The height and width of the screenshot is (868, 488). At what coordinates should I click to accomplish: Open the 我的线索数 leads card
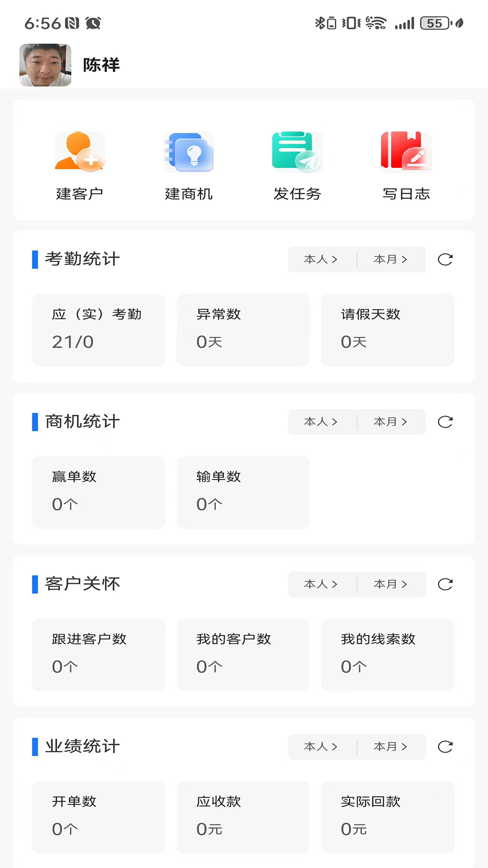click(387, 655)
